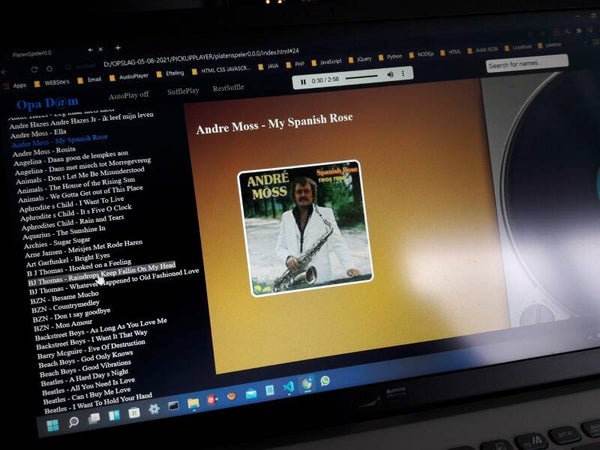Play Angelina - Daan goon de lempkes aon
The height and width of the screenshot is (450, 600).
[x=71, y=158]
